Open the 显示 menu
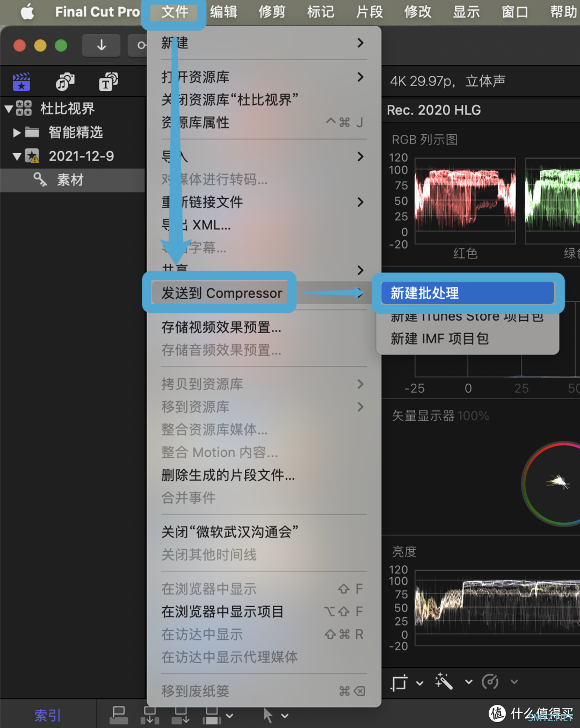The width and height of the screenshot is (580, 728). [466, 11]
